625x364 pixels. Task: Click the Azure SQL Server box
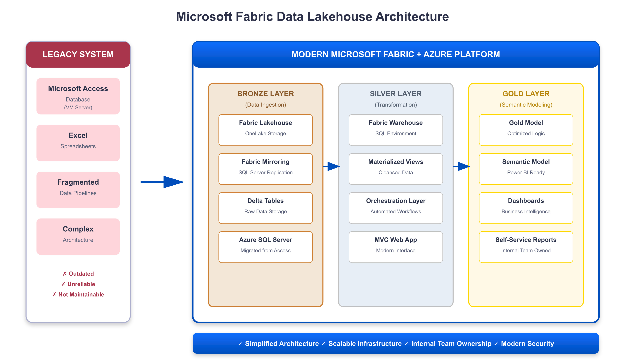265,247
